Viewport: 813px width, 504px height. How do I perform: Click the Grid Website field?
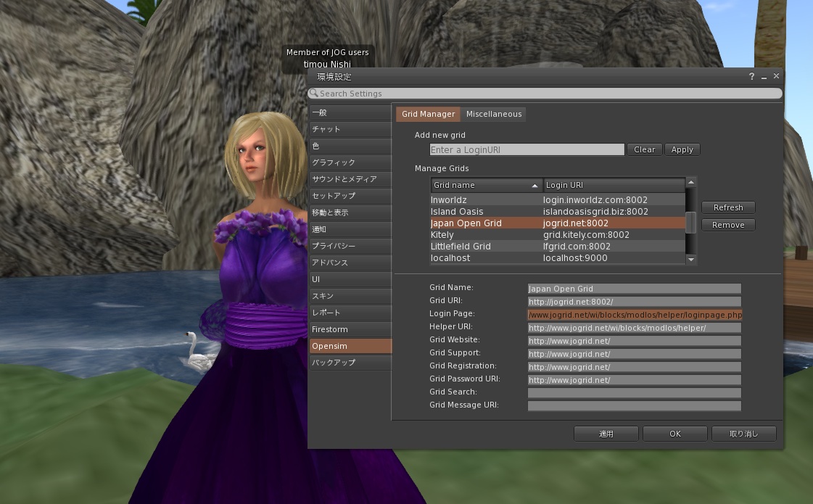(634, 341)
